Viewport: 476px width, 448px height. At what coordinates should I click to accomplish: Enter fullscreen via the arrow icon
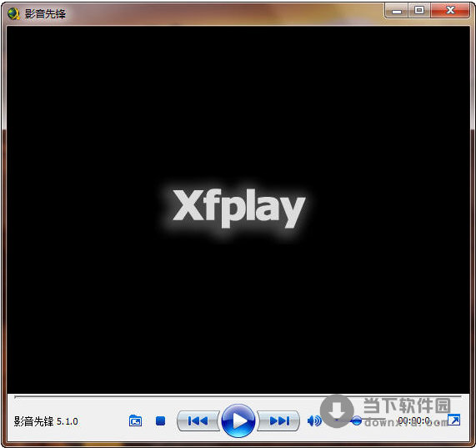pos(454,420)
